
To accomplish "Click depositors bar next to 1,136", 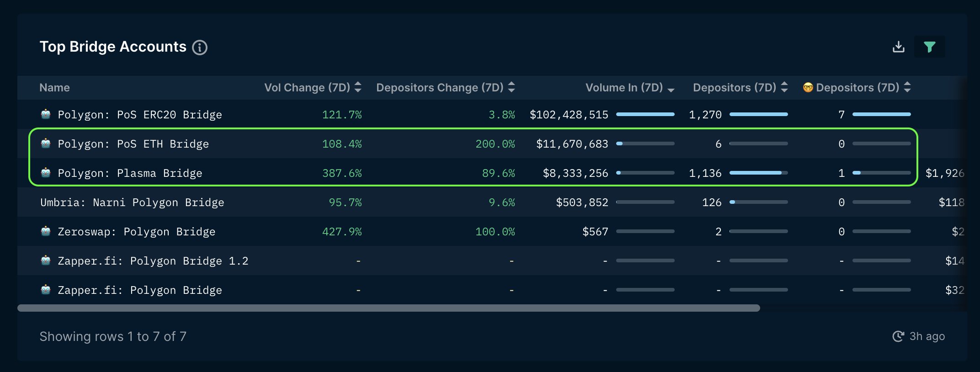I will tap(759, 173).
